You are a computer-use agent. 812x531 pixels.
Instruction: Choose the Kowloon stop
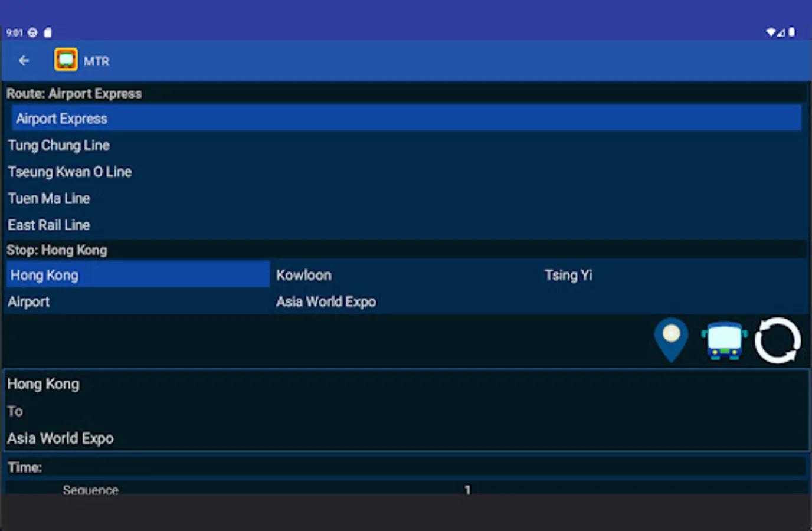(x=407, y=275)
